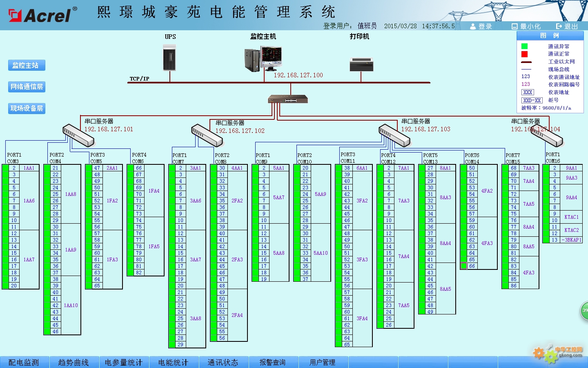Click cabinet label 9AA4 under COM16
The height and width of the screenshot is (368, 588).
(572, 197)
